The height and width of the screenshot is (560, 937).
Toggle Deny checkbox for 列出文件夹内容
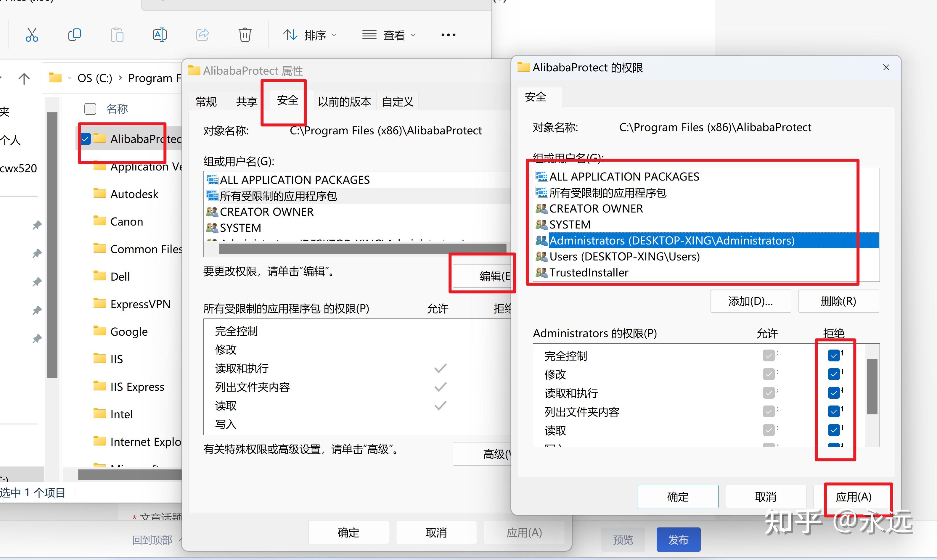(834, 411)
